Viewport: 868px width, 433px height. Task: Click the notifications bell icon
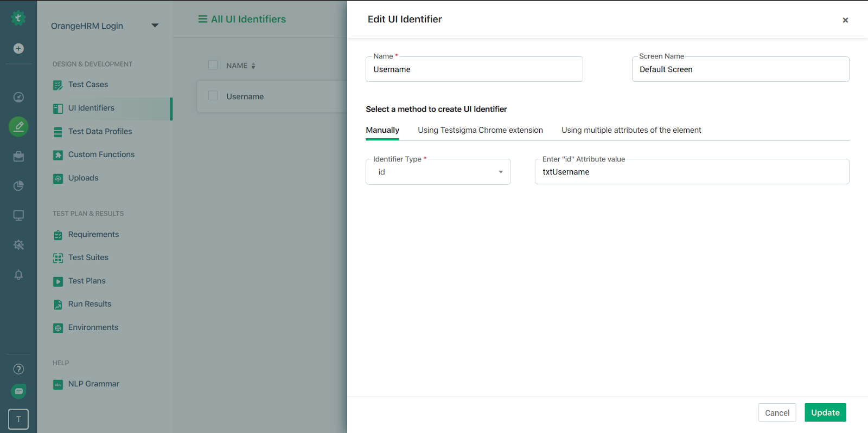pos(18,275)
